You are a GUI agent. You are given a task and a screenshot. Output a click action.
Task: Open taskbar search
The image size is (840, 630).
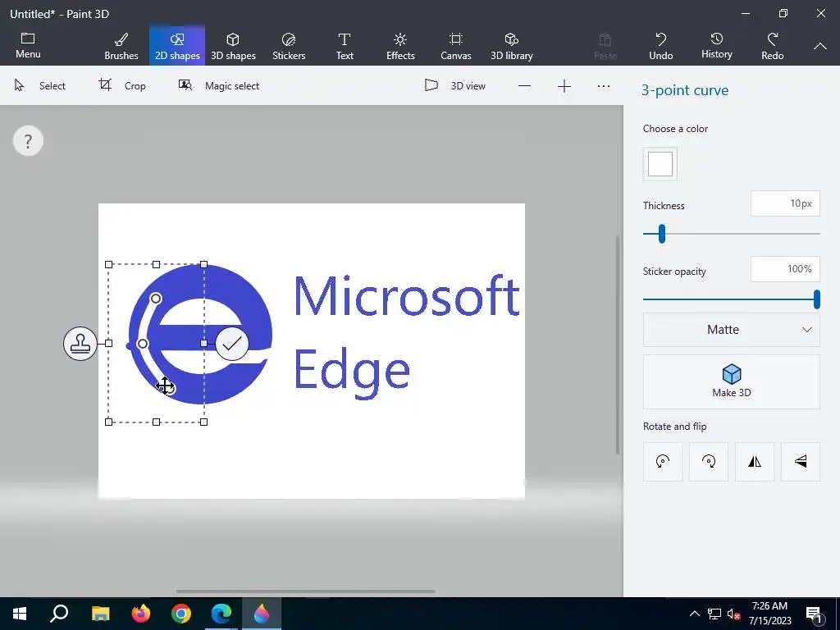click(59, 614)
